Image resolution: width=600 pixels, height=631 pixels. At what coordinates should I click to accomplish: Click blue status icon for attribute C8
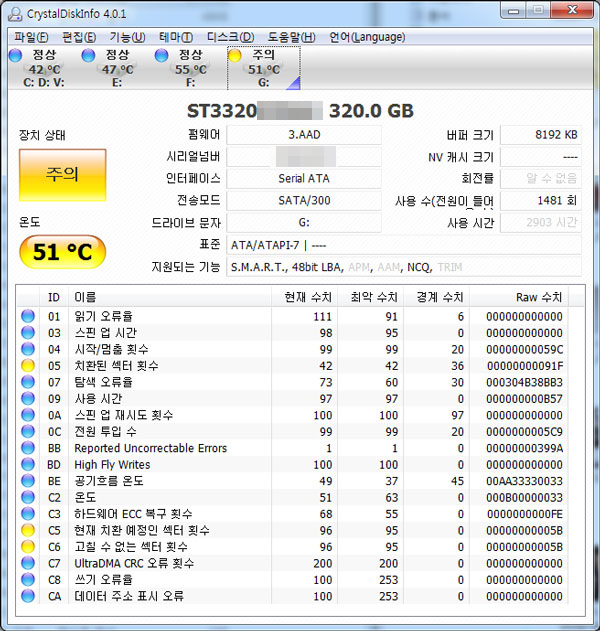(28, 579)
